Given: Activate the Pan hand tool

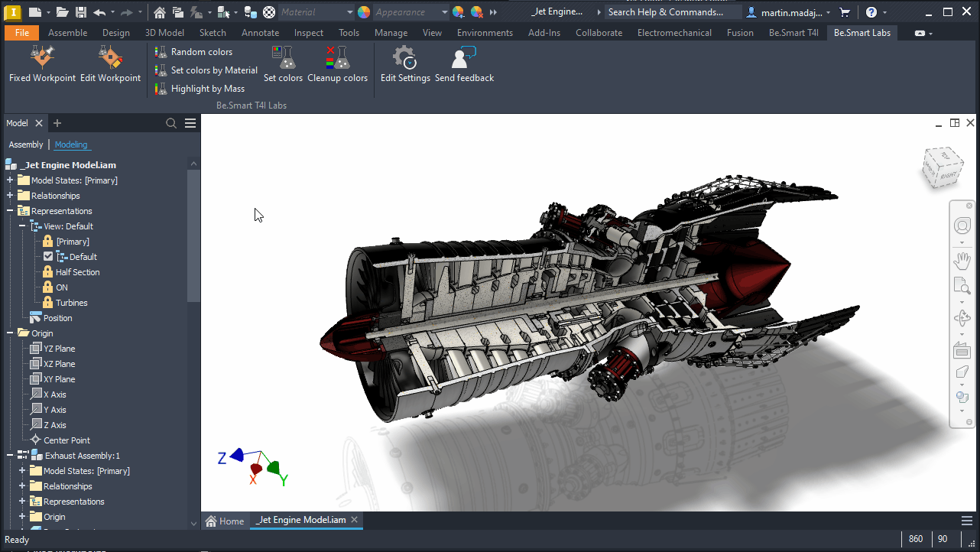Looking at the screenshot, I should pyautogui.click(x=962, y=261).
